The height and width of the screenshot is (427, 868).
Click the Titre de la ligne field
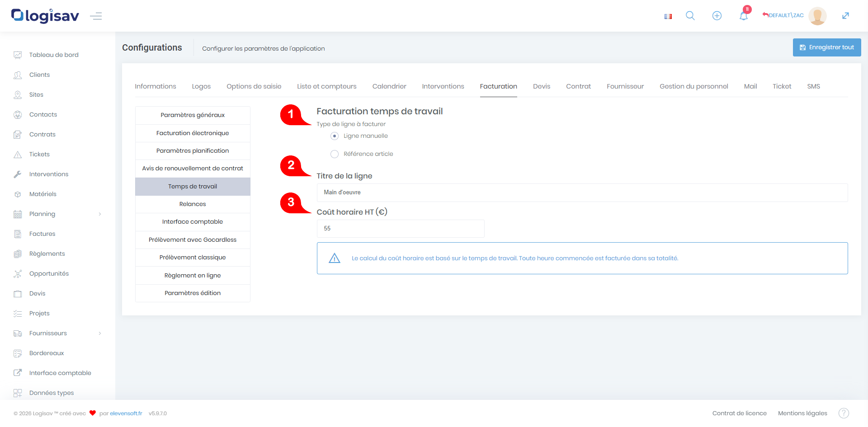click(x=582, y=192)
